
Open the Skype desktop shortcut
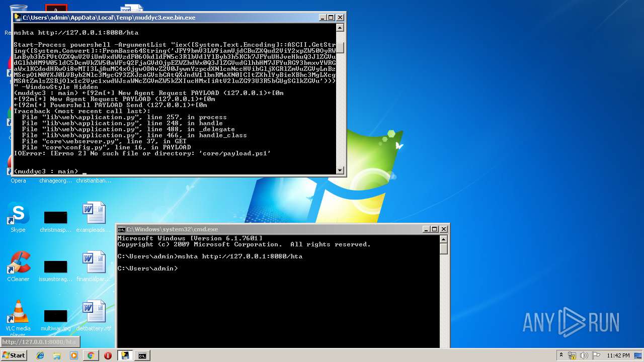point(18,217)
